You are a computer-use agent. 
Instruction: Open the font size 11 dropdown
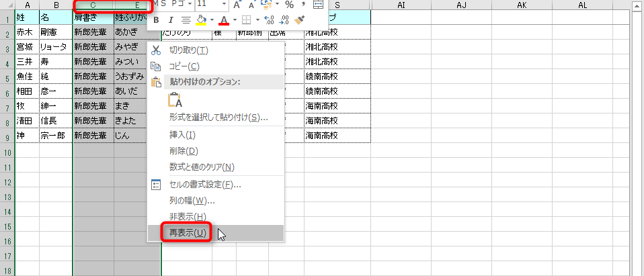(224, 5)
